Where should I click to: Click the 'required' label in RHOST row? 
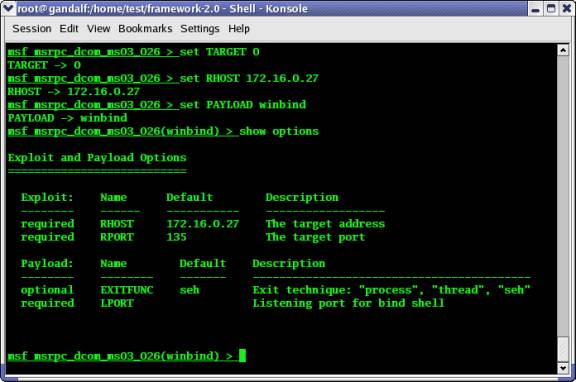click(47, 224)
